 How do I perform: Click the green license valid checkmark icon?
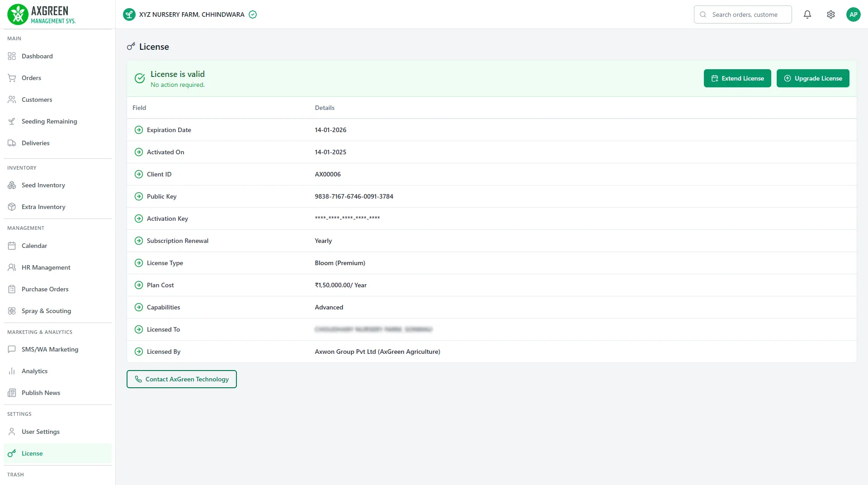tap(140, 78)
